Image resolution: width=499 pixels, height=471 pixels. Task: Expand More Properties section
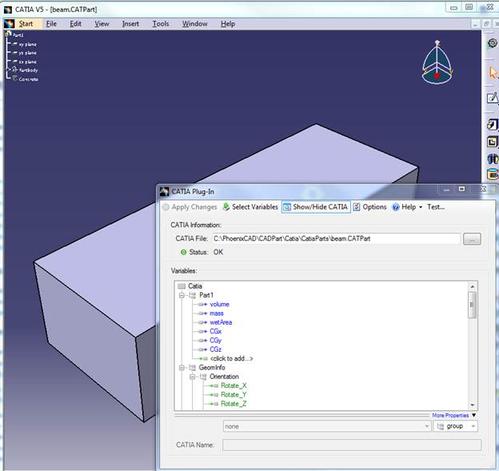coord(454,415)
